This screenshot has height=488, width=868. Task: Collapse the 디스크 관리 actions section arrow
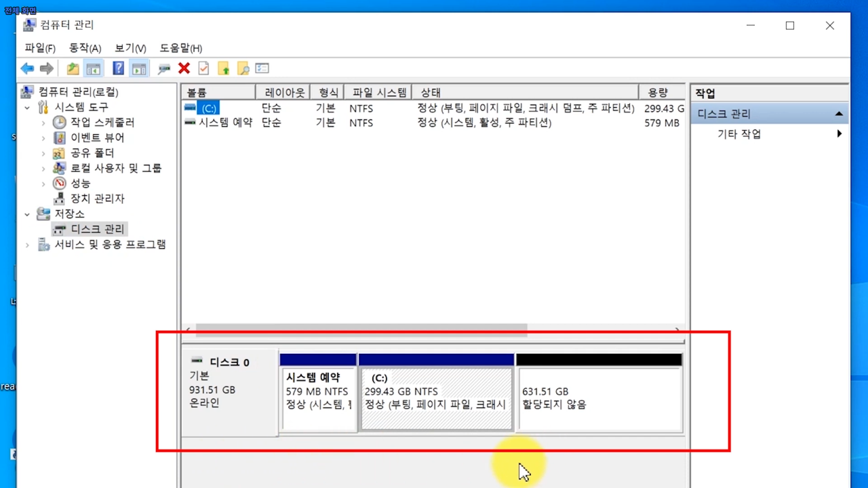tap(839, 114)
